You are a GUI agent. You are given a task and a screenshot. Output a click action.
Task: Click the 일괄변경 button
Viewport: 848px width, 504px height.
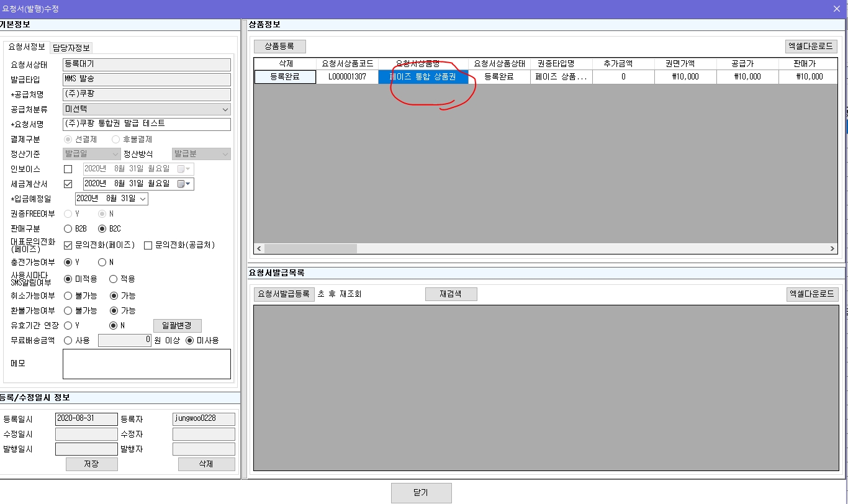tap(178, 325)
